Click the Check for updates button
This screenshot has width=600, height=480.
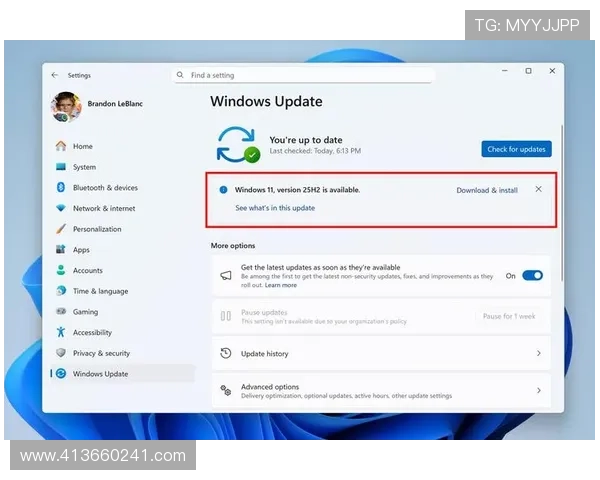(x=516, y=149)
